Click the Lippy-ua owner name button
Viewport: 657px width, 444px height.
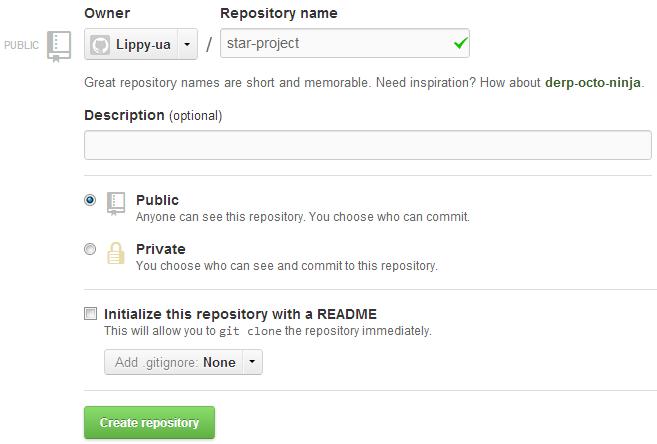pos(132,44)
